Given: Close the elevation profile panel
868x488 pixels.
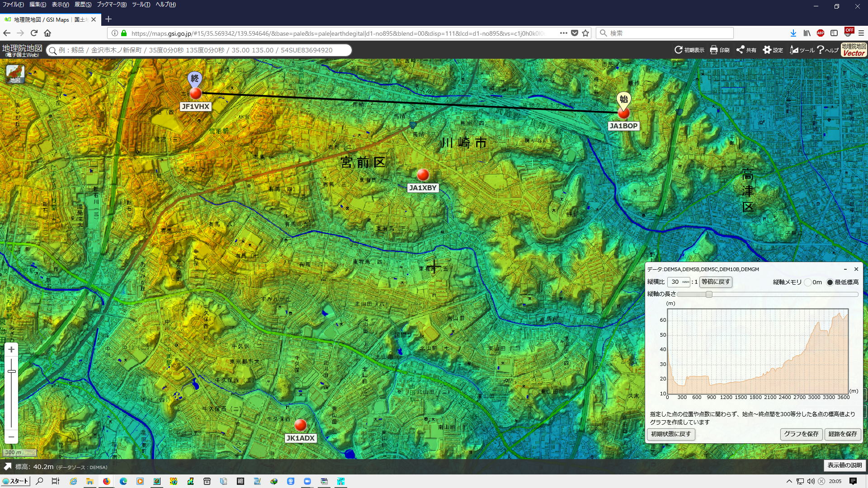Looking at the screenshot, I should click(856, 269).
